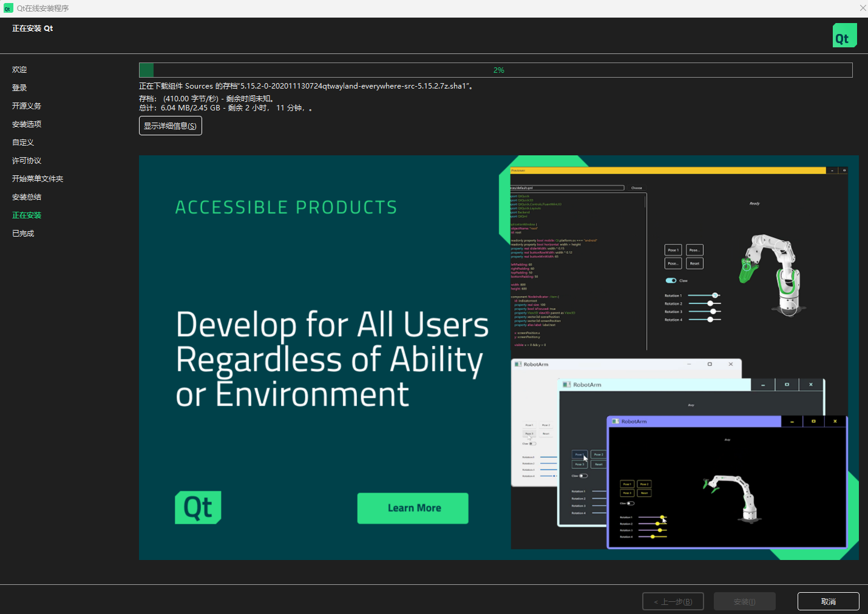Image resolution: width=868 pixels, height=614 pixels.
Task: Click the purple RobotArm window in banner
Action: click(x=727, y=482)
